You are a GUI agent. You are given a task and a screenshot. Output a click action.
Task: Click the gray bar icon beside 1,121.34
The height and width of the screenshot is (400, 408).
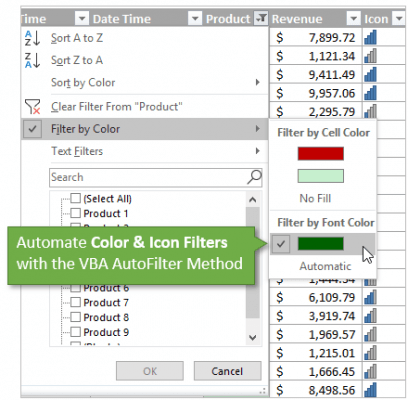(x=370, y=56)
